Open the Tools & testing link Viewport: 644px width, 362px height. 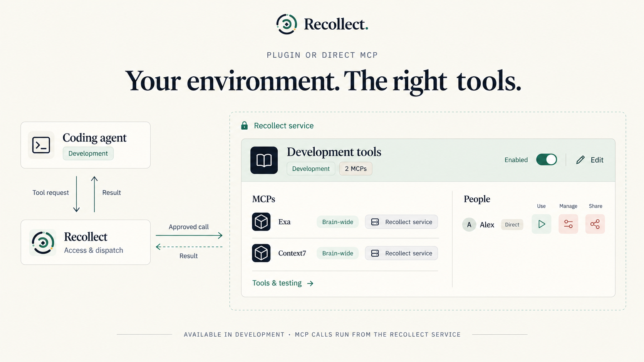(x=283, y=283)
